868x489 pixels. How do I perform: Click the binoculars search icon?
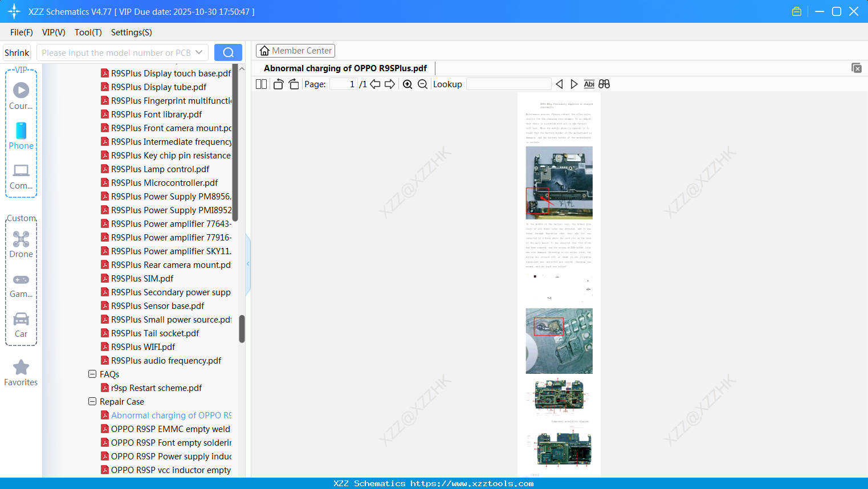604,84
